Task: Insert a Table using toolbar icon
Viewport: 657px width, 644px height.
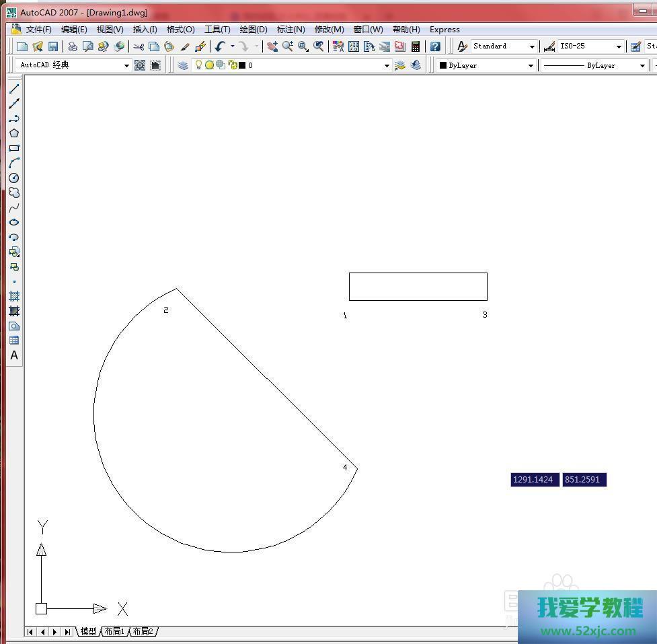Action: point(14,341)
